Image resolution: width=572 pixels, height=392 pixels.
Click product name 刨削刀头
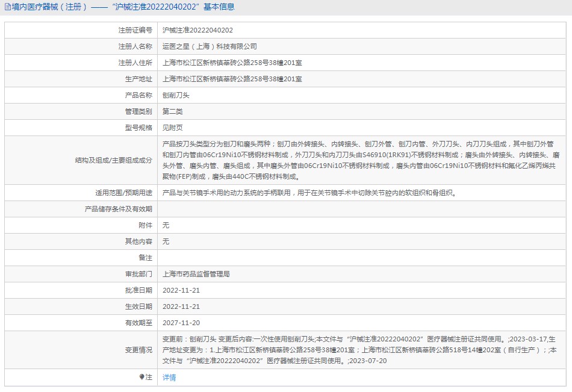click(x=176, y=95)
